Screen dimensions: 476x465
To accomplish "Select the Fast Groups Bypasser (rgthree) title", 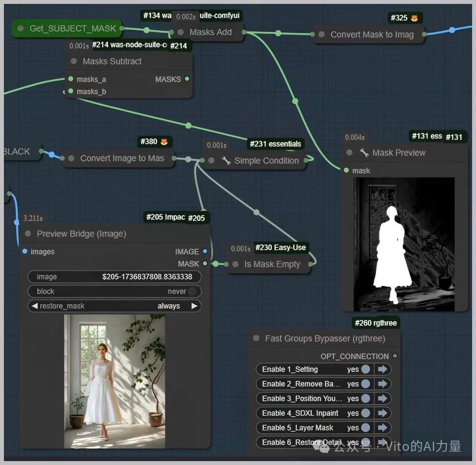I will click(x=325, y=338).
